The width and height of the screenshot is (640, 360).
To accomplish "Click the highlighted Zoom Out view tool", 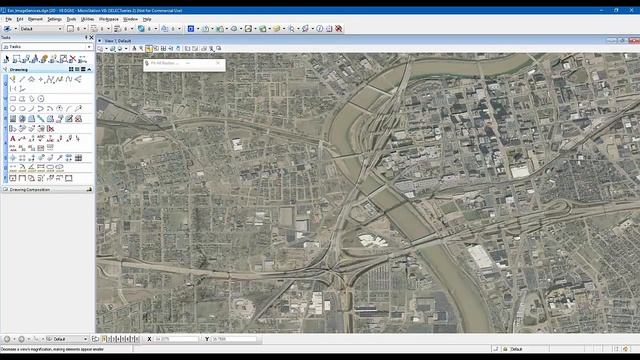I will coord(149,49).
